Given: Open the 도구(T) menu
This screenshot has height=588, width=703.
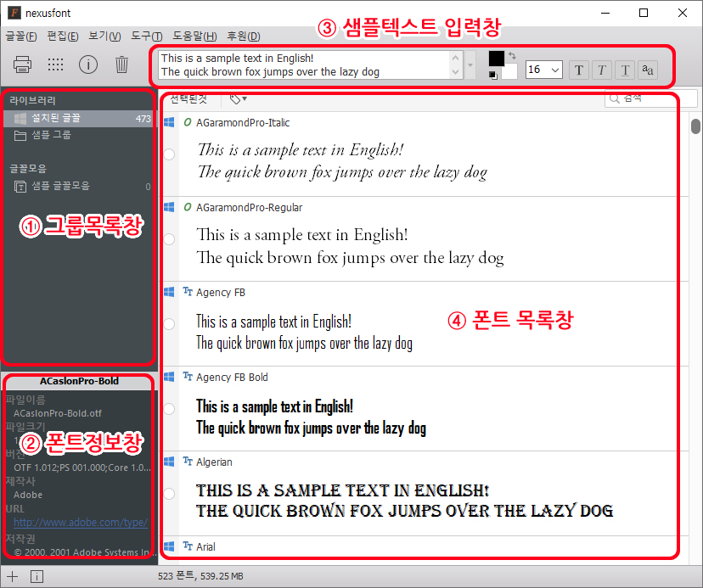Looking at the screenshot, I should (x=147, y=36).
